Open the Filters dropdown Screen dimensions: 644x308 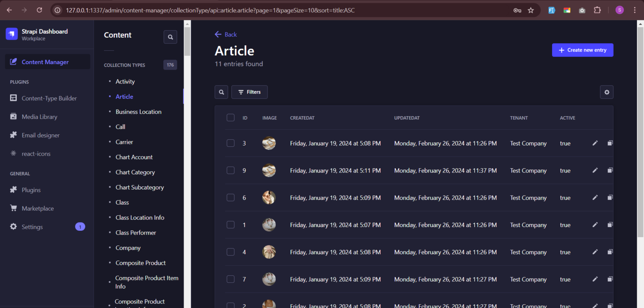tap(249, 92)
